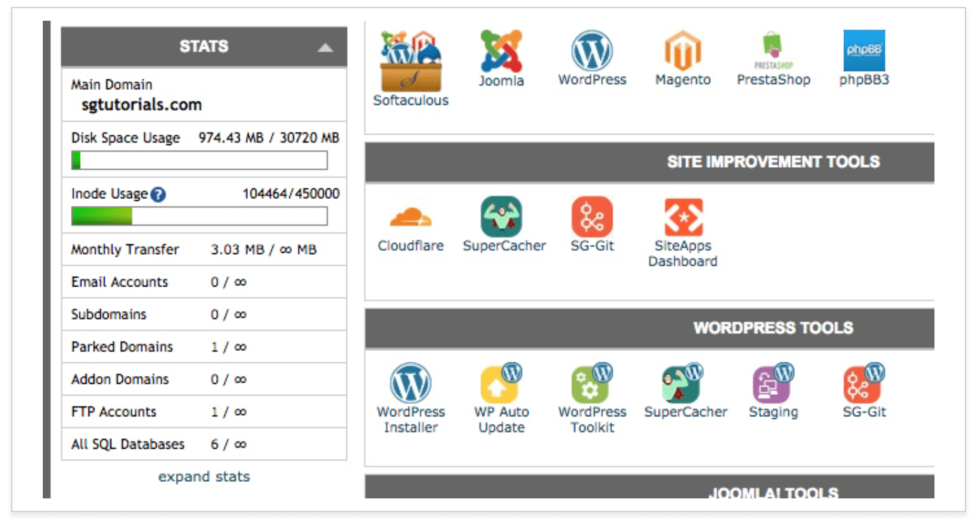Click the JOOMLA! TOOLS section header
Image resolution: width=980 pixels, height=526 pixels.
[x=774, y=492]
